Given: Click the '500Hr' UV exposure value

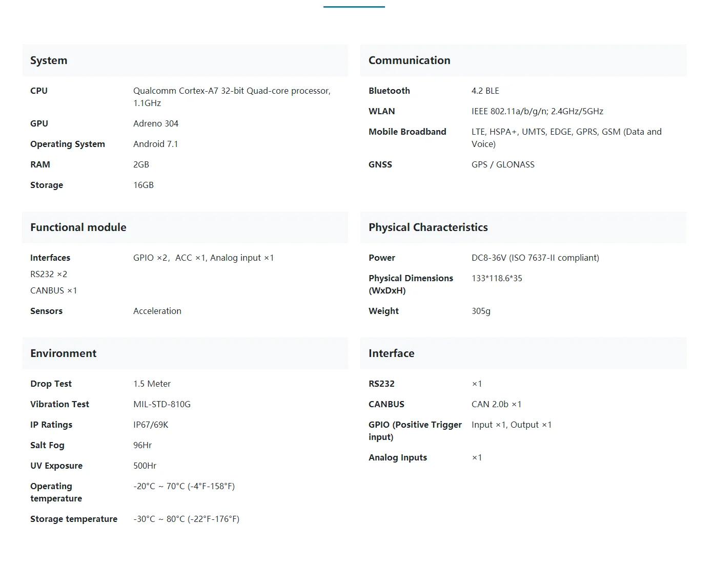Looking at the screenshot, I should [145, 466].
